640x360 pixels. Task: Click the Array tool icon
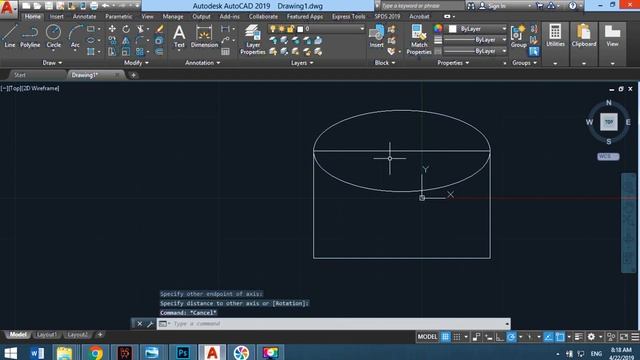tap(140, 52)
